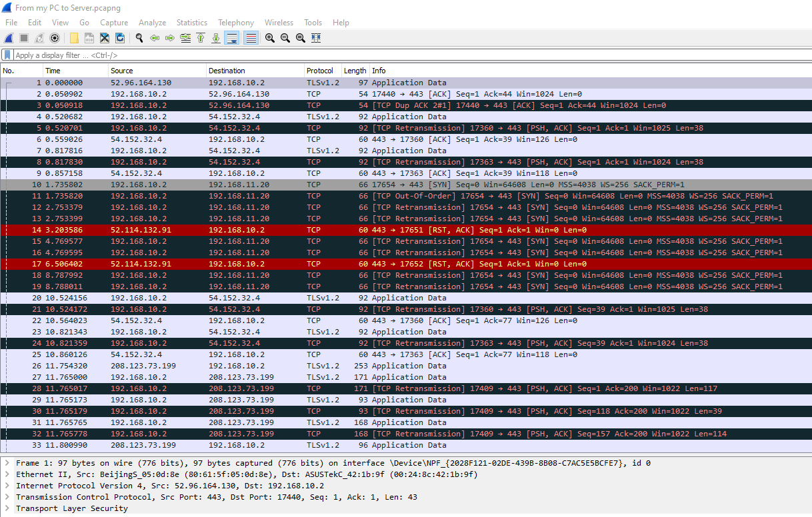Go forward with the right arrow icon

(x=170, y=38)
